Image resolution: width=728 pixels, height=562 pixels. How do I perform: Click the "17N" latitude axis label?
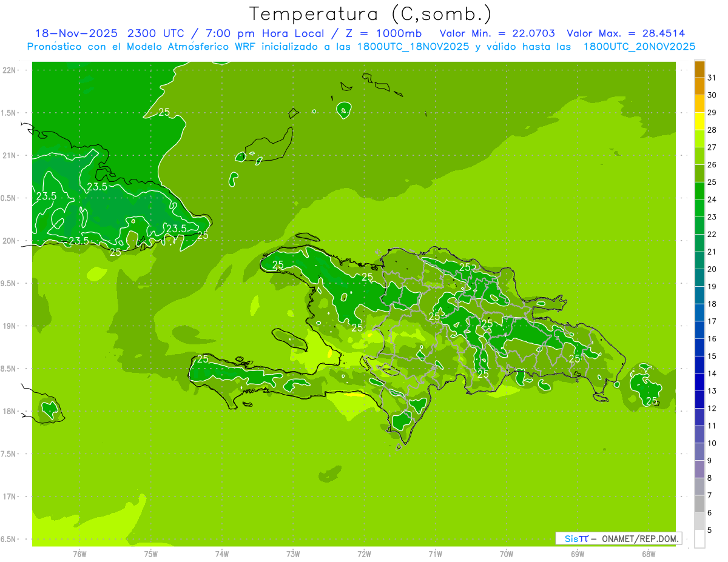pos(8,497)
